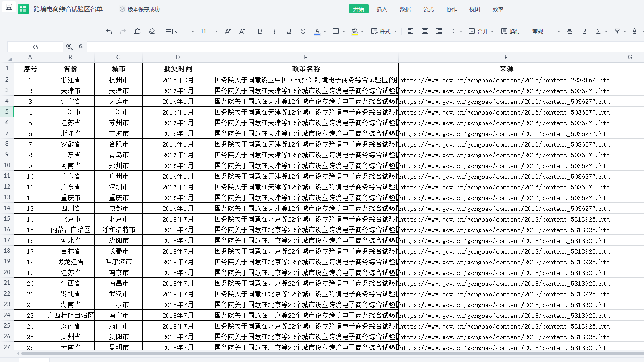
Task: Open the 常规 number format dropdown
Action: pyautogui.click(x=546, y=31)
